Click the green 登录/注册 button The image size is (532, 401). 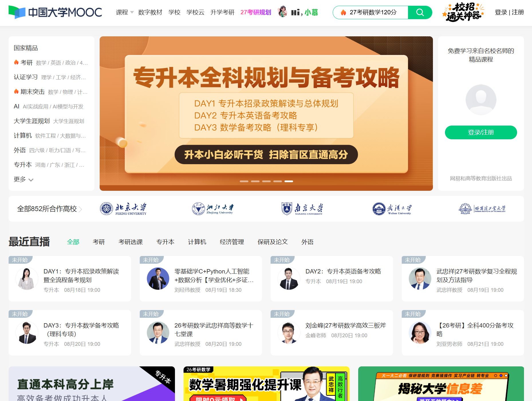pos(481,132)
